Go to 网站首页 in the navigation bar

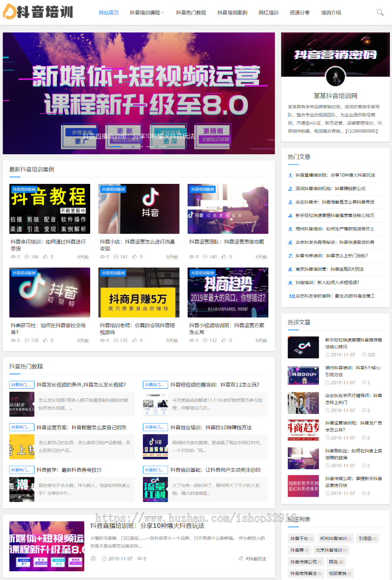[108, 13]
